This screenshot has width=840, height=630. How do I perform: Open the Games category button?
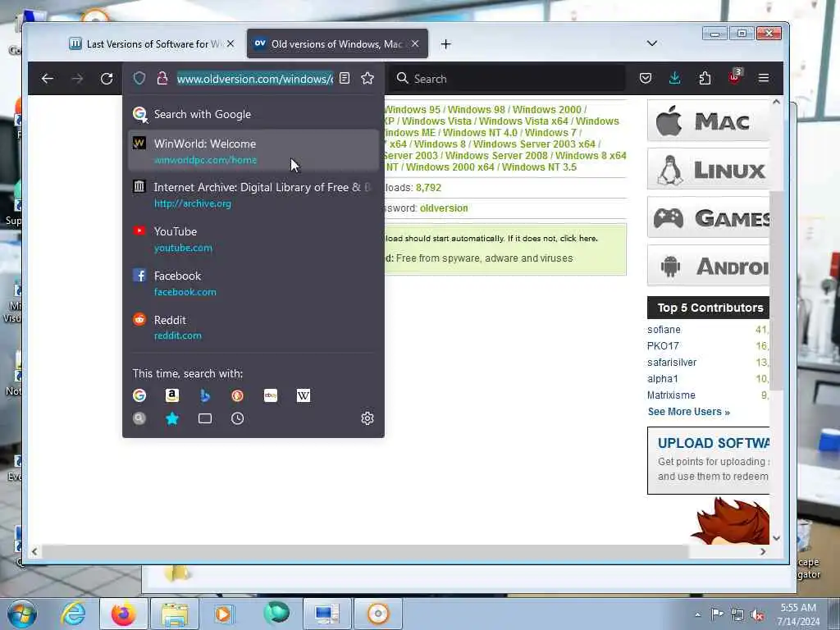708,217
